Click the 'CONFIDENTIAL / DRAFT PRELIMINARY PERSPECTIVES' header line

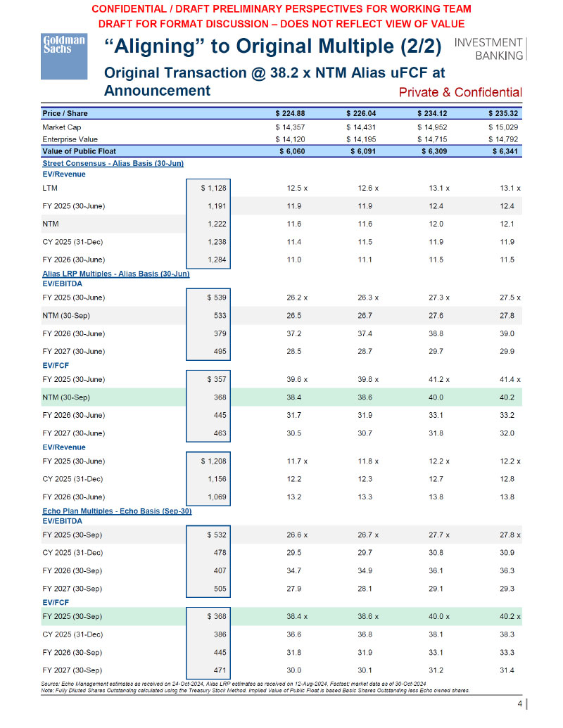point(281,9)
